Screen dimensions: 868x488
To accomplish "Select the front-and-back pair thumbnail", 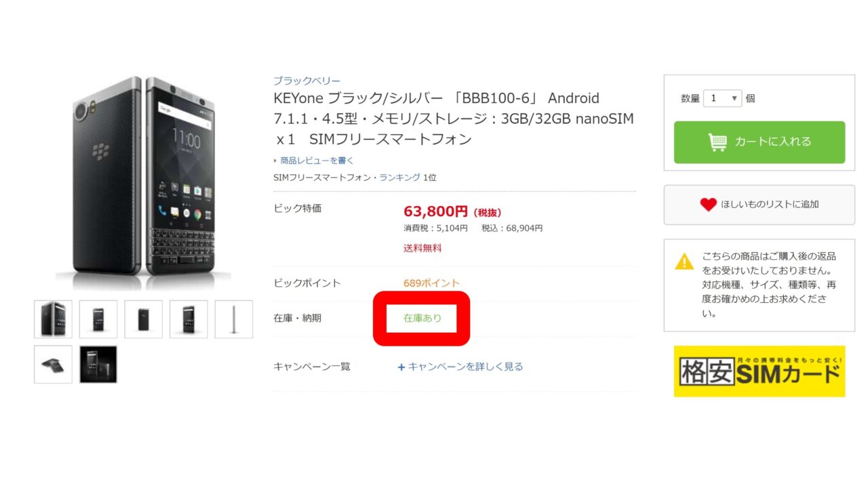I will pyautogui.click(x=53, y=319).
